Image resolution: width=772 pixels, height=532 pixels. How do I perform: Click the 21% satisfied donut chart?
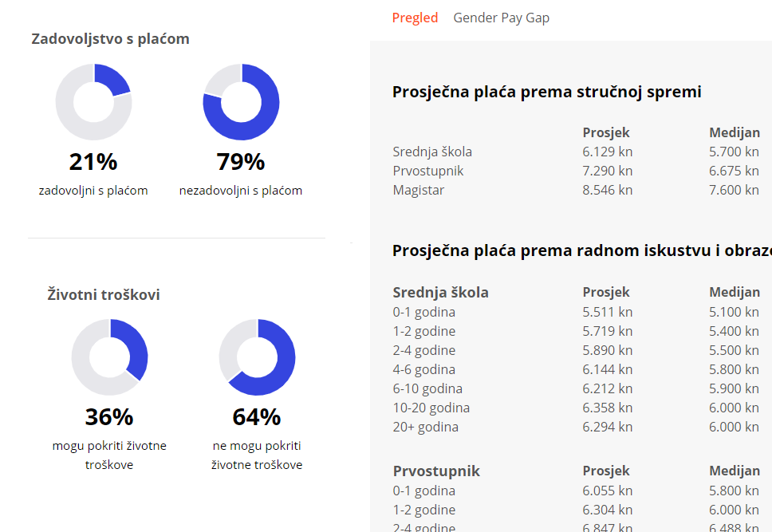[x=94, y=102]
